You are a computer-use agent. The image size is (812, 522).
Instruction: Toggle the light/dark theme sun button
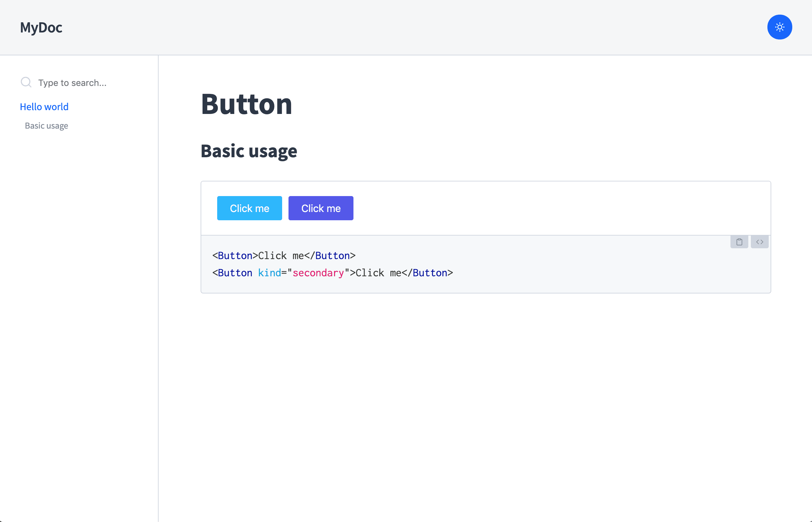pos(780,27)
